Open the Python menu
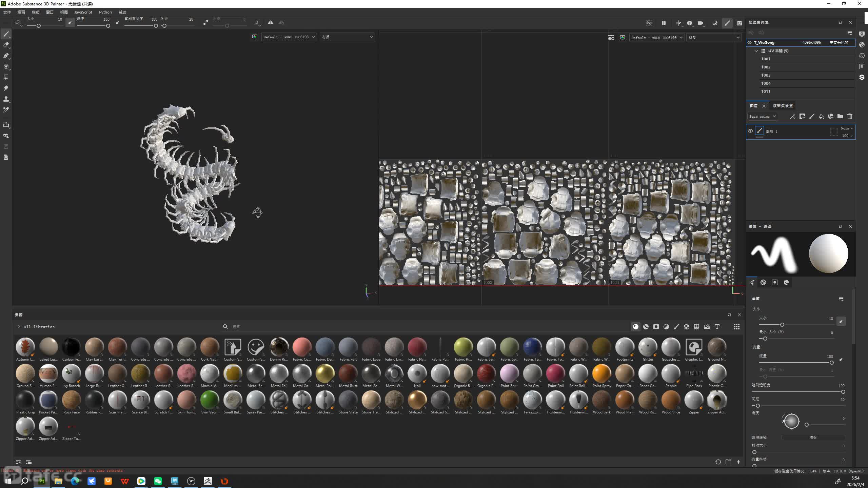Screen dimensions: 868x488 click(x=105, y=12)
